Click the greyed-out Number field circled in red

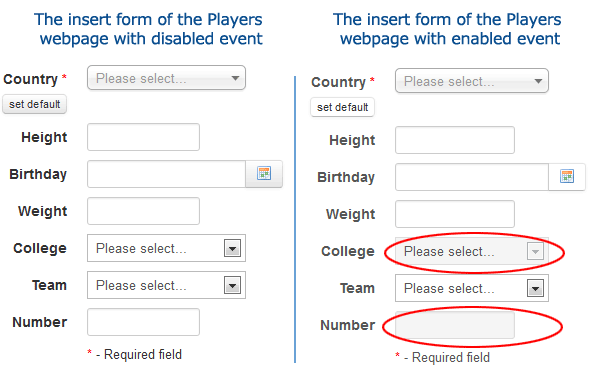(x=455, y=325)
